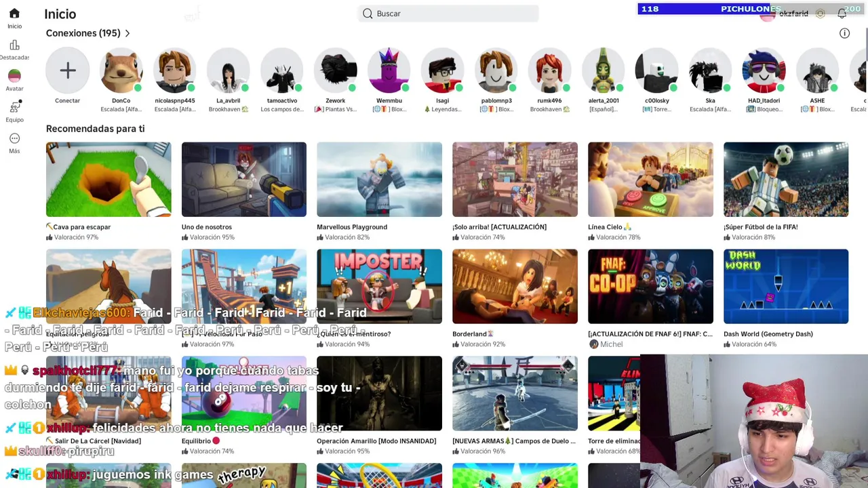
Task: Open the notifications bell icon
Action: pyautogui.click(x=842, y=14)
